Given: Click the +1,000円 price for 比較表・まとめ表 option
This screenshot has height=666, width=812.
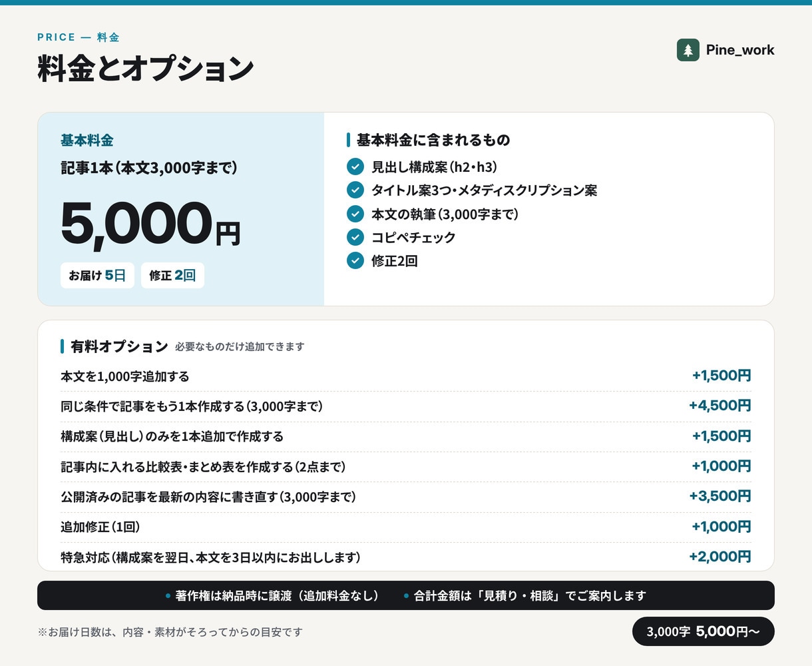Looking at the screenshot, I should tap(721, 466).
